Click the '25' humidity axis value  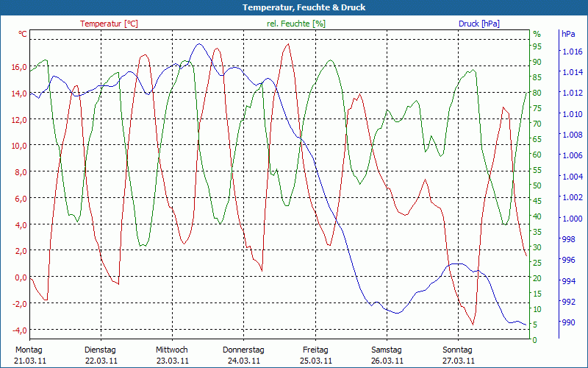pyautogui.click(x=537, y=263)
